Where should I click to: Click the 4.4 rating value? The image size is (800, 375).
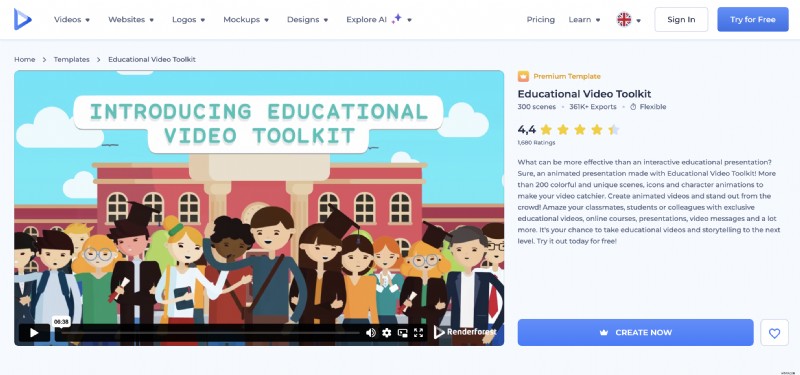[527, 130]
